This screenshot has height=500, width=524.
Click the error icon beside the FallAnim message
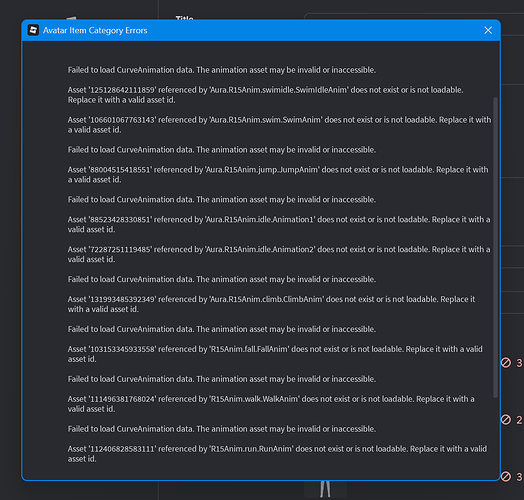coord(506,363)
